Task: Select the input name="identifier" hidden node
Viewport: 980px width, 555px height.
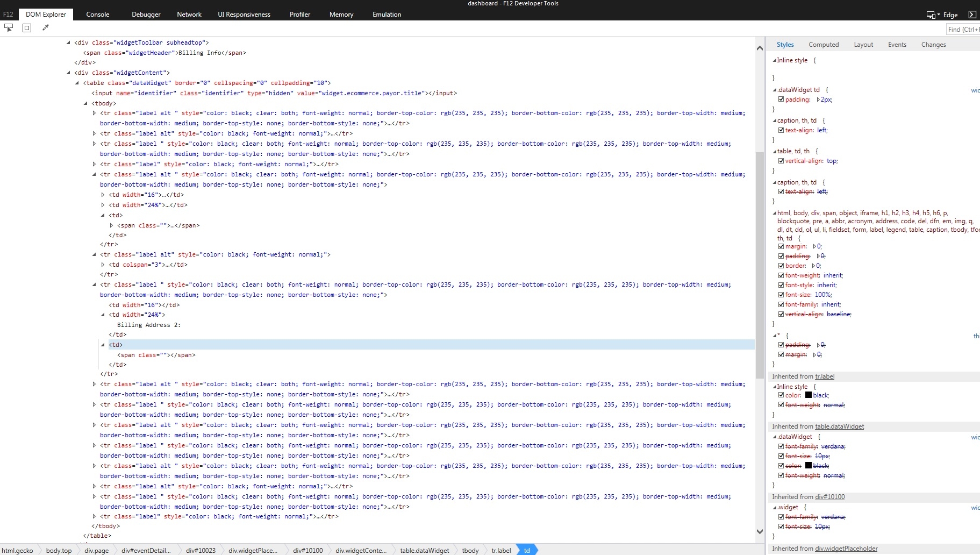Action: coord(274,93)
